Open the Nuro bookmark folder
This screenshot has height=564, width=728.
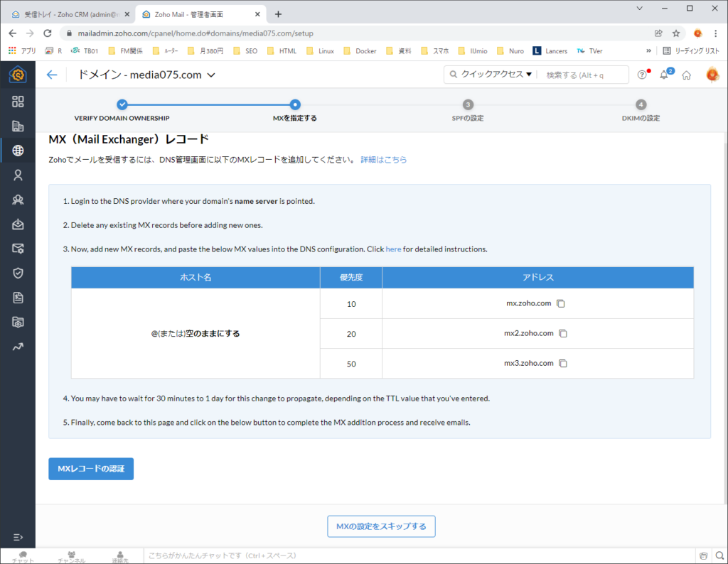coord(510,51)
